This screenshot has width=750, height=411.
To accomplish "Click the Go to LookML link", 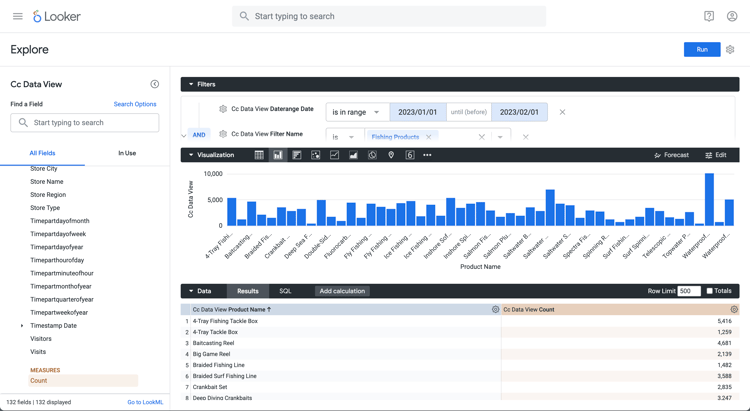I will coord(145,402).
